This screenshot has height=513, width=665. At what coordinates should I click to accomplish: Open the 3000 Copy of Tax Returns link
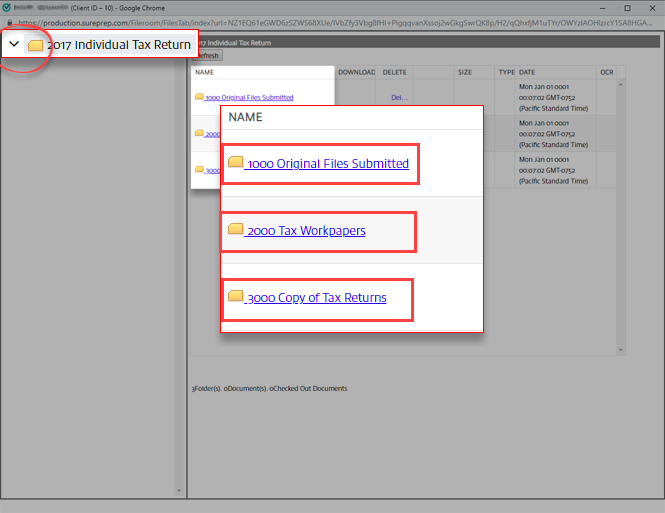pyautogui.click(x=316, y=298)
